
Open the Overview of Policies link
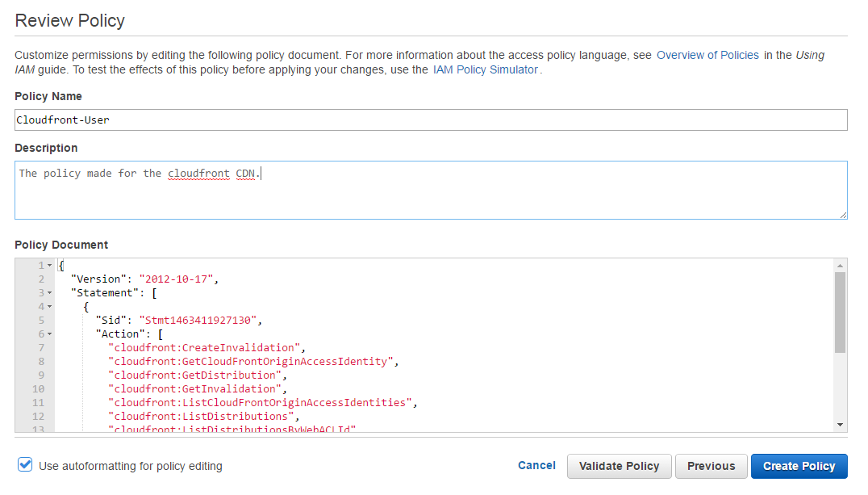(x=707, y=56)
